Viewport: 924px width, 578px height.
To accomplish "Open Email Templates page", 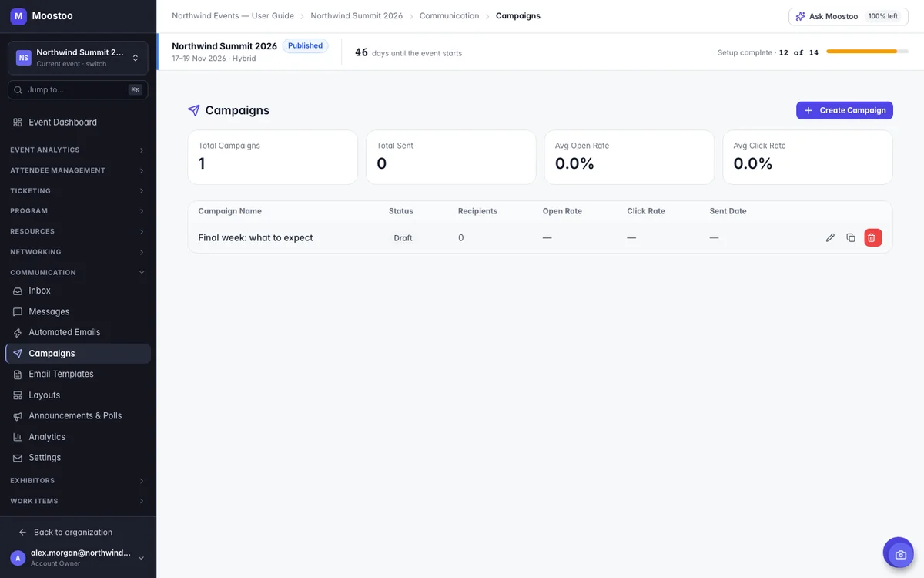I will pyautogui.click(x=78, y=375).
